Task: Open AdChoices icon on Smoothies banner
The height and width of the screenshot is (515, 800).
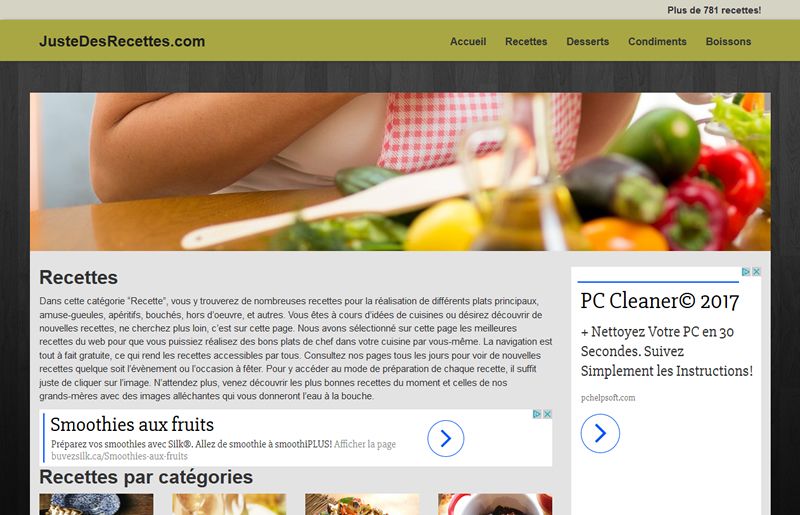Action: click(x=537, y=414)
